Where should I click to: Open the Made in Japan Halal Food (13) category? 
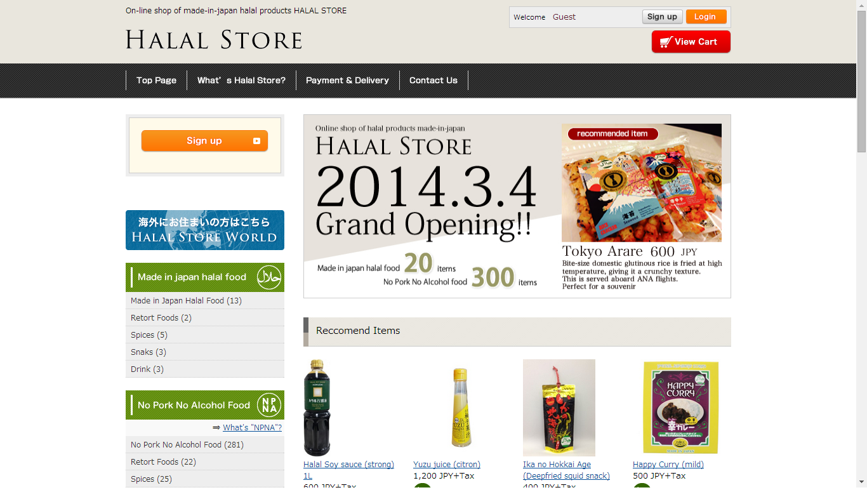click(x=187, y=300)
